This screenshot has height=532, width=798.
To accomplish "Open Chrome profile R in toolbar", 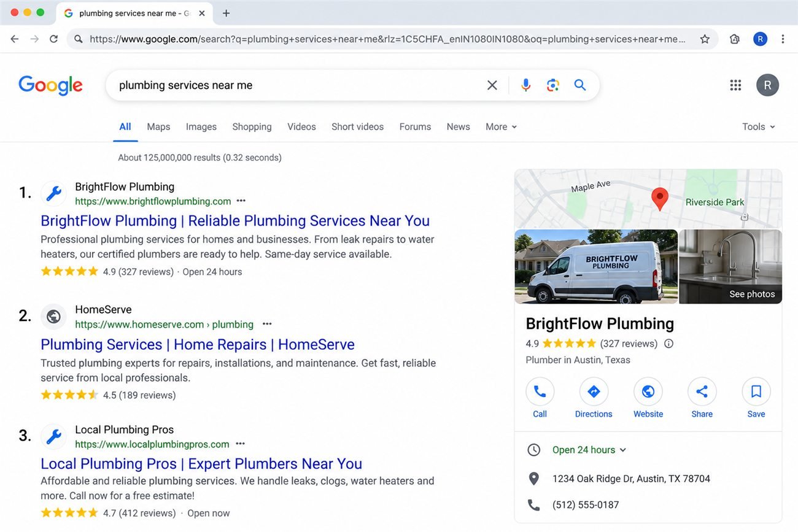I will [760, 39].
